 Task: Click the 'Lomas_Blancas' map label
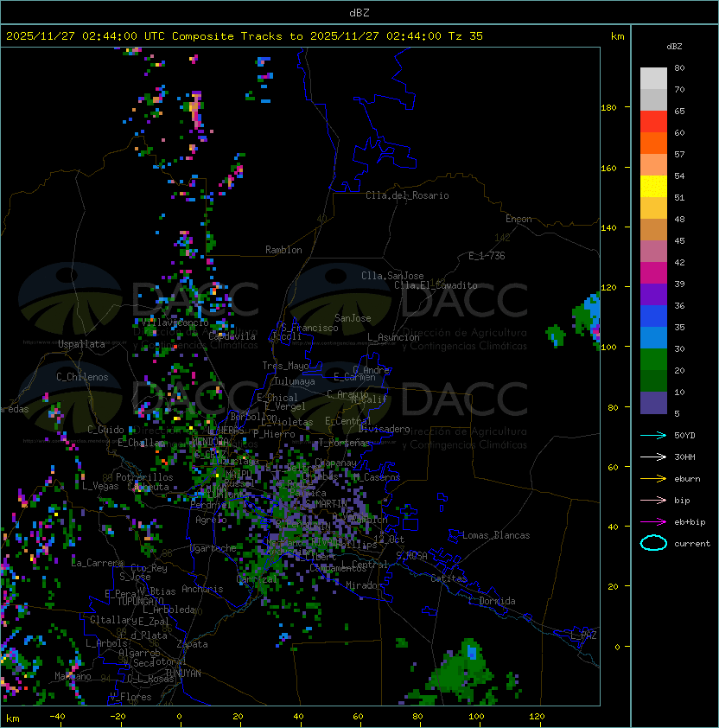point(496,535)
